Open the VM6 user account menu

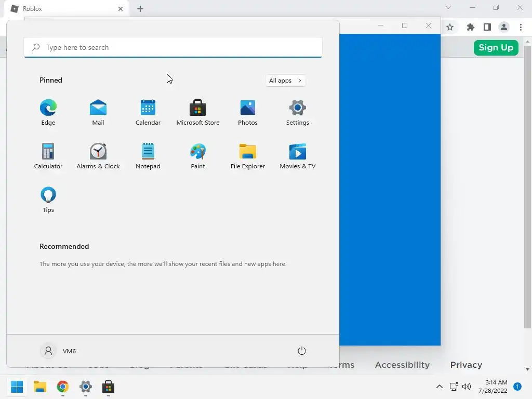[x=58, y=351]
